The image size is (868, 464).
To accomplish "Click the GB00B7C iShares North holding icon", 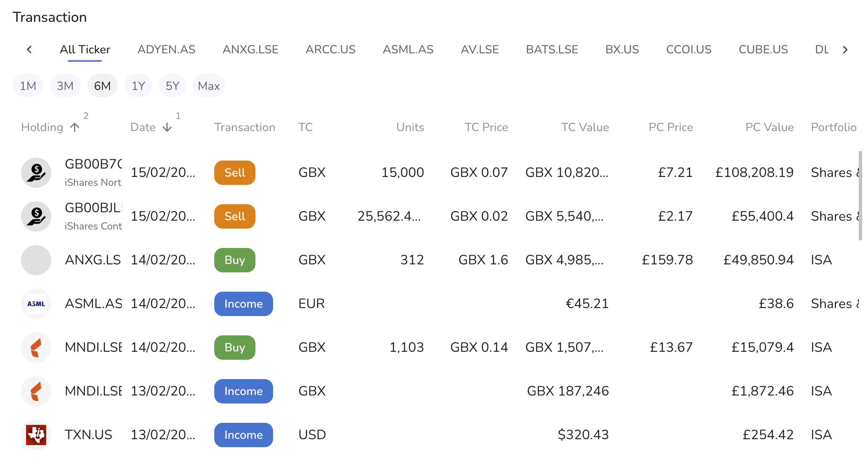I will tap(36, 173).
